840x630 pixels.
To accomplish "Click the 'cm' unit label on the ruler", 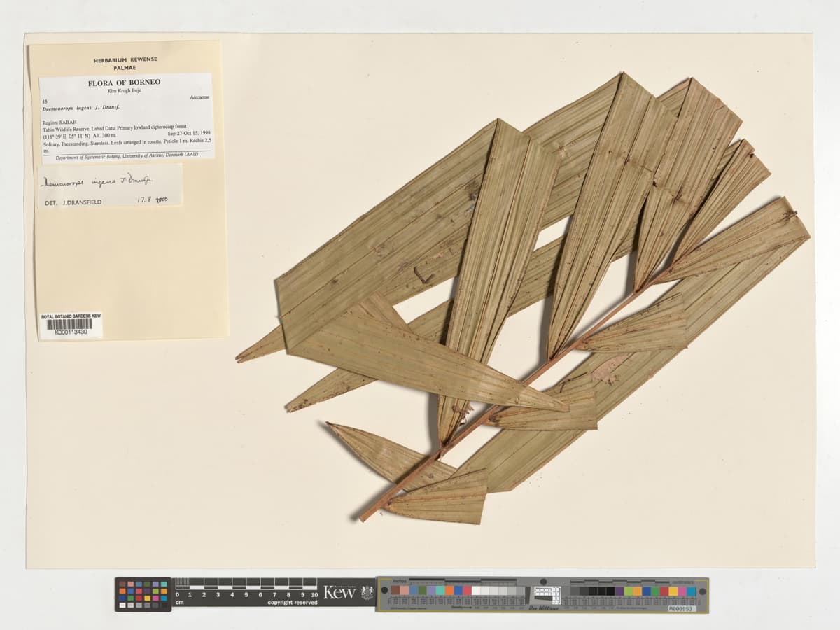I will coord(180,603).
